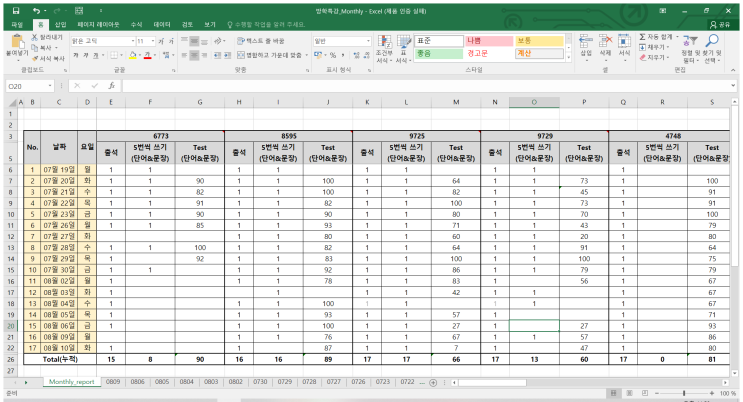Toggle italic formatting (기울임 가)
This screenshot has height=402, width=743.
coord(86,55)
